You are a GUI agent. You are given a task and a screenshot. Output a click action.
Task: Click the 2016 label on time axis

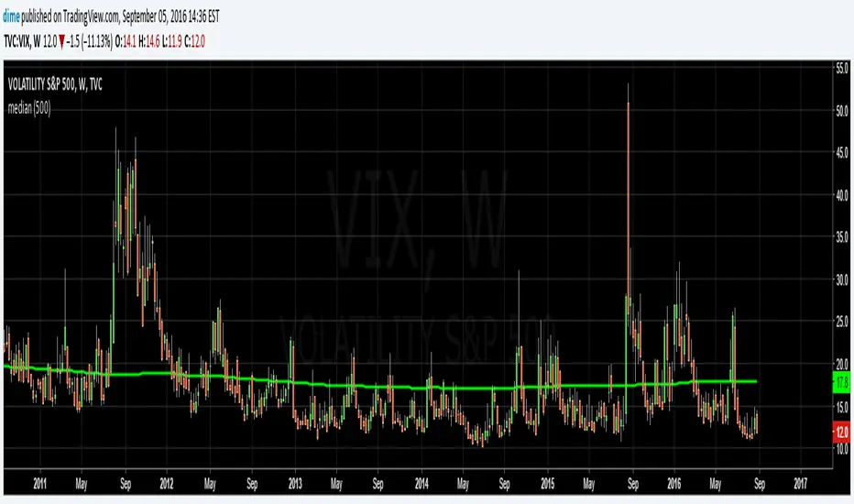(673, 483)
